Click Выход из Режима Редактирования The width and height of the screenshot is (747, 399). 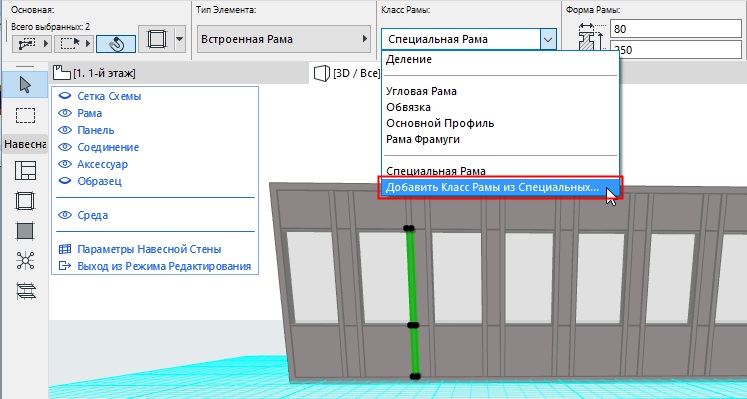[164, 267]
